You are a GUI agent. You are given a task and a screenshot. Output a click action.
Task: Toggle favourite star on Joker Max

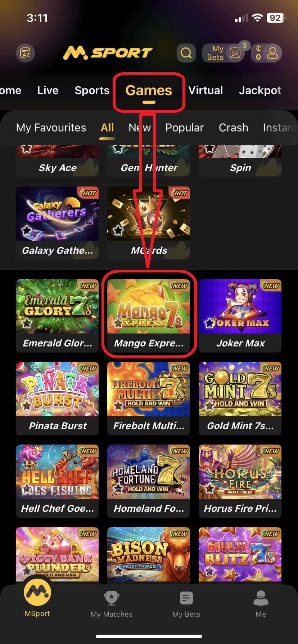[x=210, y=323]
